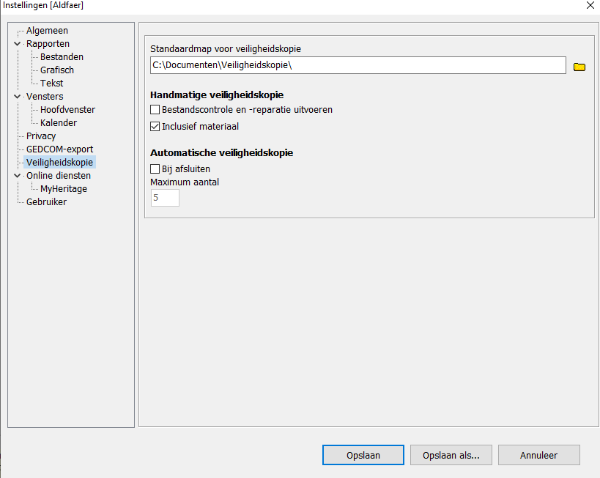Toggle the Bij afsluiten checkbox
The image size is (600, 478).
pyautogui.click(x=155, y=169)
